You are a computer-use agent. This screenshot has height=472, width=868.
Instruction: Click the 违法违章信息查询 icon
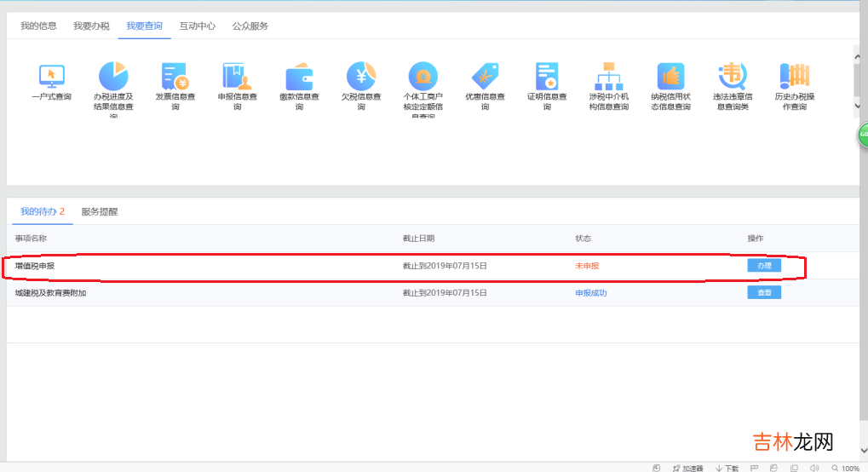(x=732, y=77)
